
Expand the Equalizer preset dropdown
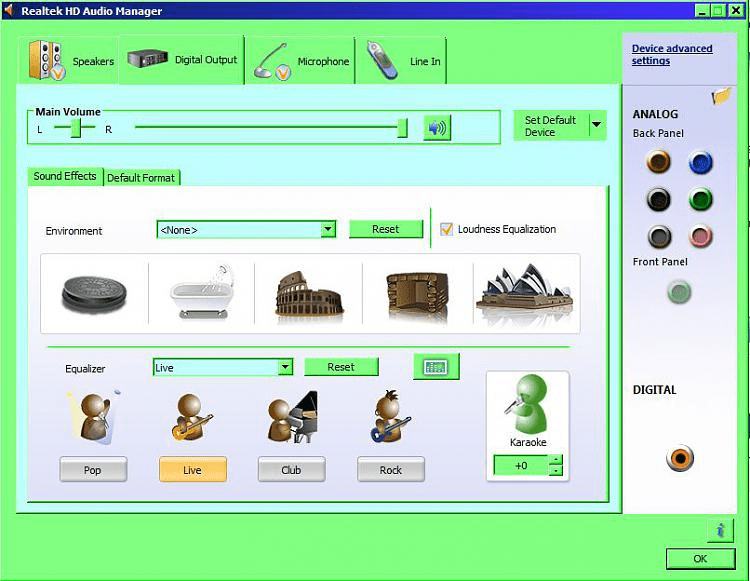coord(285,367)
